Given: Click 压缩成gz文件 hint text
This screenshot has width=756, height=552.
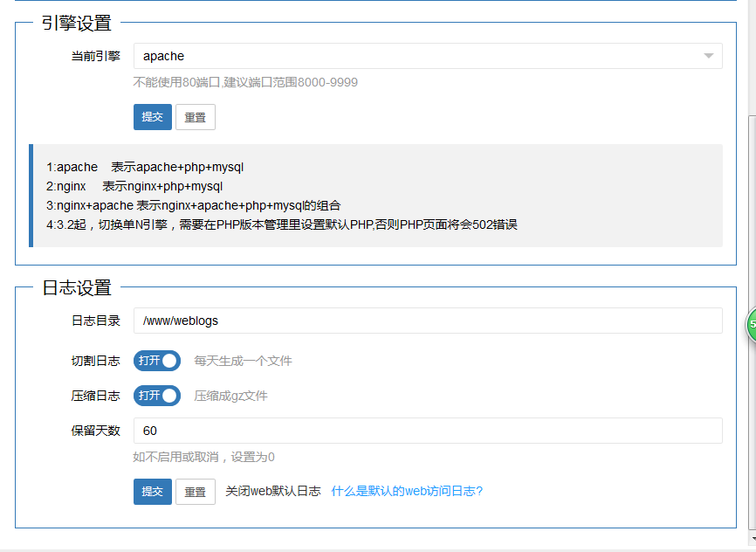Looking at the screenshot, I should (x=230, y=397).
